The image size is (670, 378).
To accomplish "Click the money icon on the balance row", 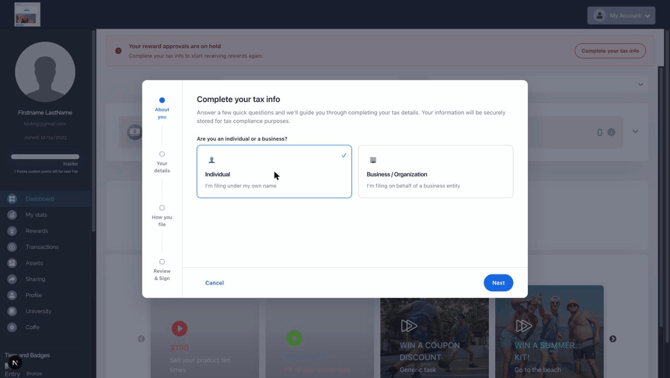I will [135, 132].
